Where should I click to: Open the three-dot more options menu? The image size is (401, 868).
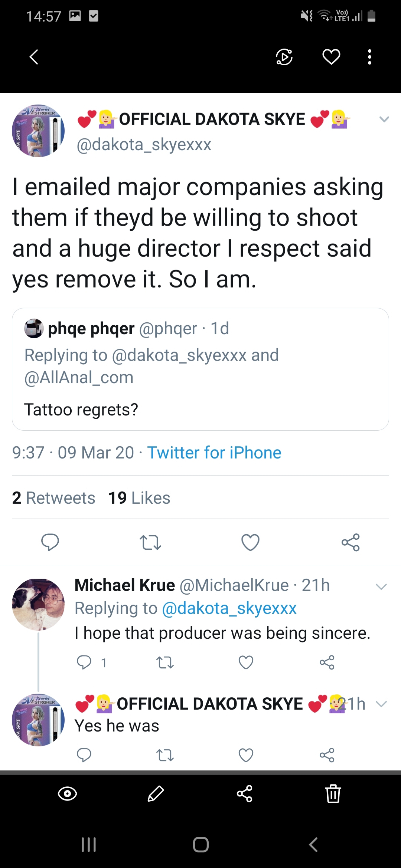point(369,57)
